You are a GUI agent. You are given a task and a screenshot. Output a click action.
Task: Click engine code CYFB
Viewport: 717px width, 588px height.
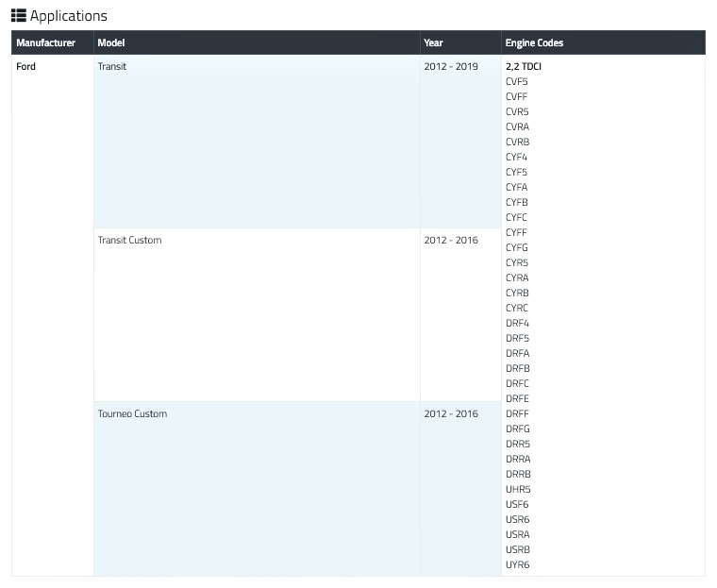pos(517,202)
